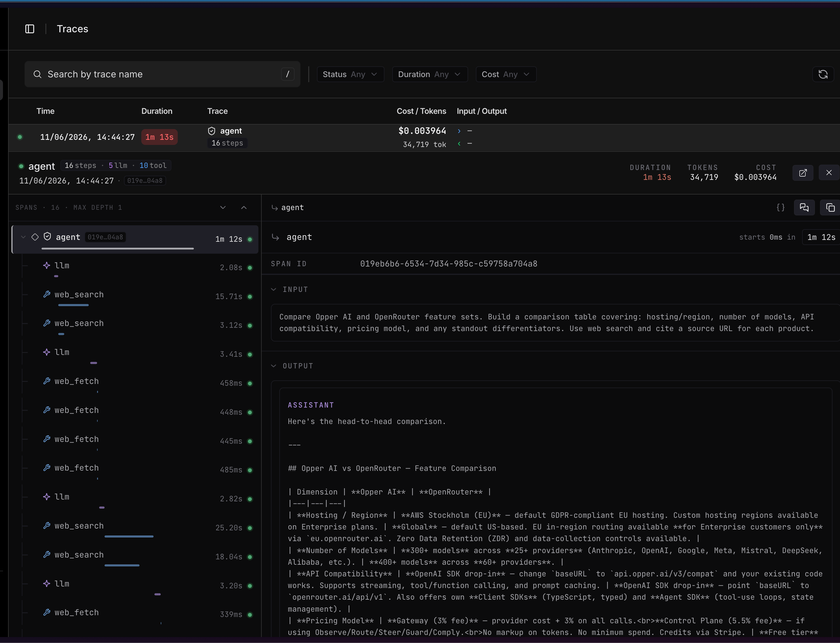This screenshot has width=840, height=643.
Task: Click the Traces page title
Action: tap(72, 29)
